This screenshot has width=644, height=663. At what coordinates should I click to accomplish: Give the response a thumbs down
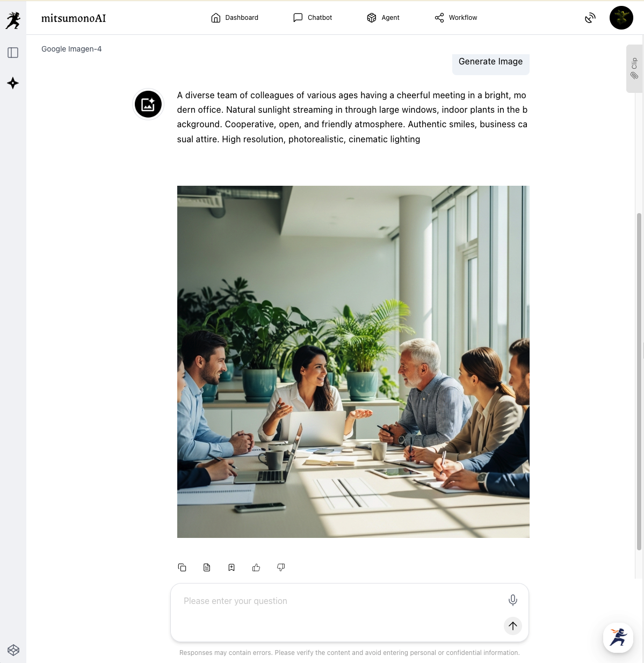point(281,567)
